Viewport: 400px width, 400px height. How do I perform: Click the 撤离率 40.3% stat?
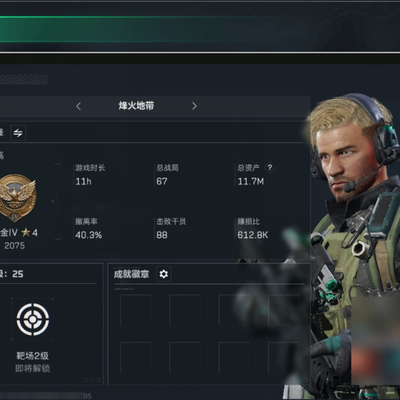(88, 228)
